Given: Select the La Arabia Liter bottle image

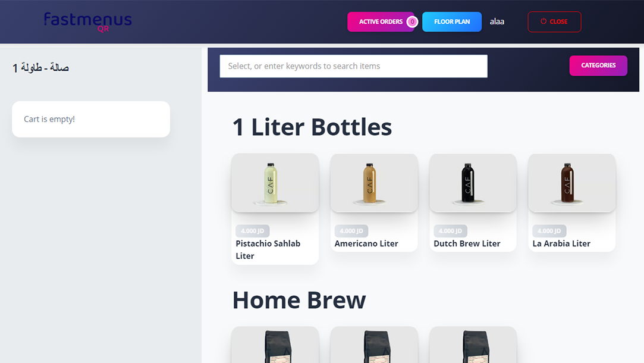Looking at the screenshot, I should 571,183.
